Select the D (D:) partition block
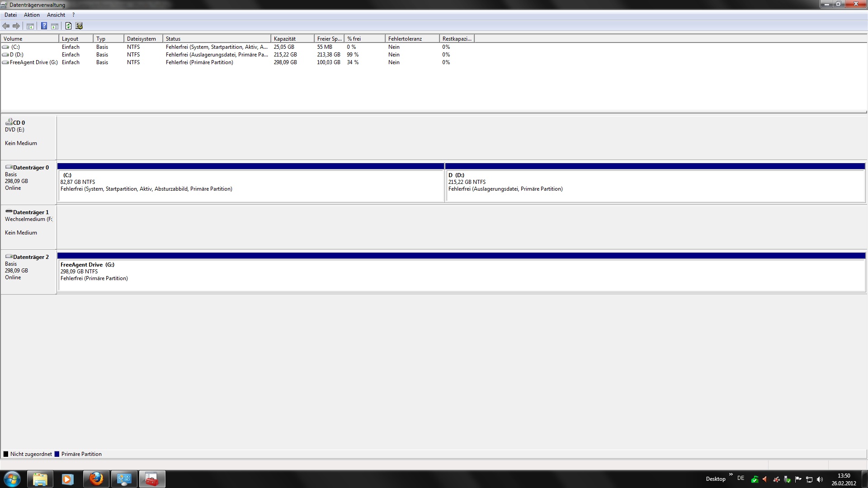This screenshot has width=868, height=488. 655,185
